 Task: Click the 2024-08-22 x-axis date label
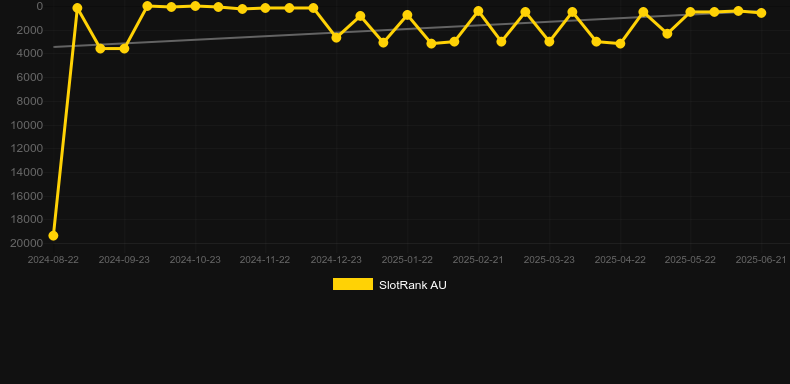pyautogui.click(x=53, y=260)
